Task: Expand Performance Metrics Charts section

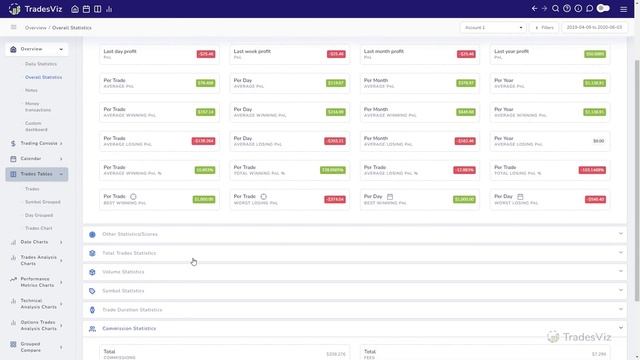Action: 37,282
